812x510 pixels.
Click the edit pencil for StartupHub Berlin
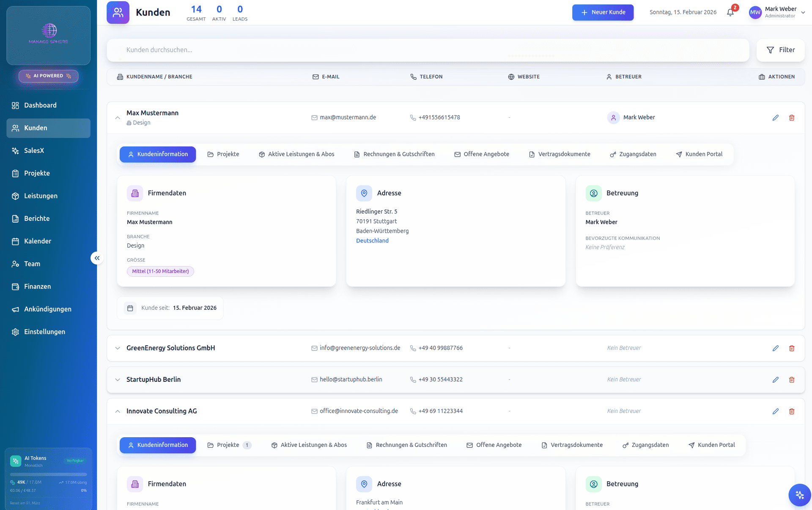(x=775, y=380)
